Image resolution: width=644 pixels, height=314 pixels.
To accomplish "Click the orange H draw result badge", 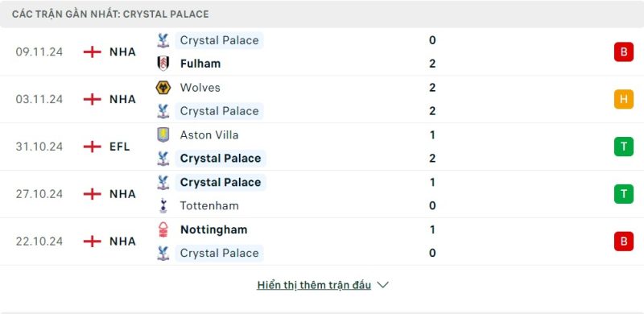I will (x=623, y=99).
